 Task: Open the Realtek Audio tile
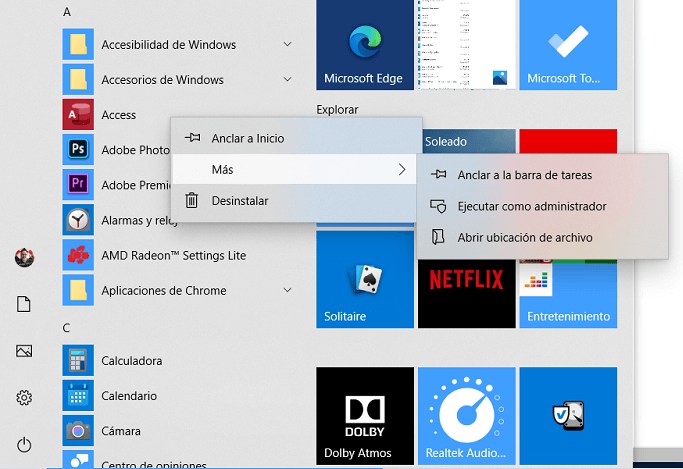[x=467, y=416]
